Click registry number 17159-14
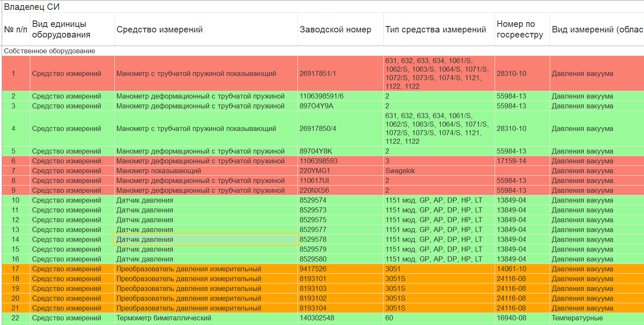The image size is (644, 325). click(511, 161)
